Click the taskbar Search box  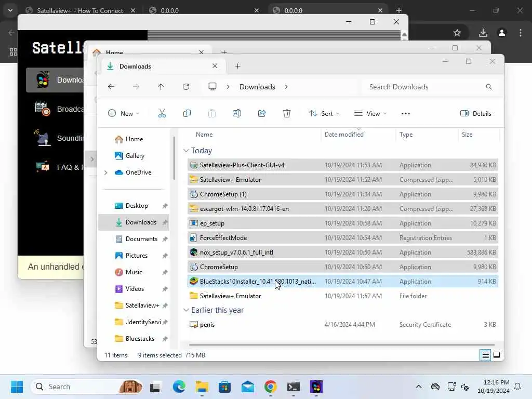point(87,387)
